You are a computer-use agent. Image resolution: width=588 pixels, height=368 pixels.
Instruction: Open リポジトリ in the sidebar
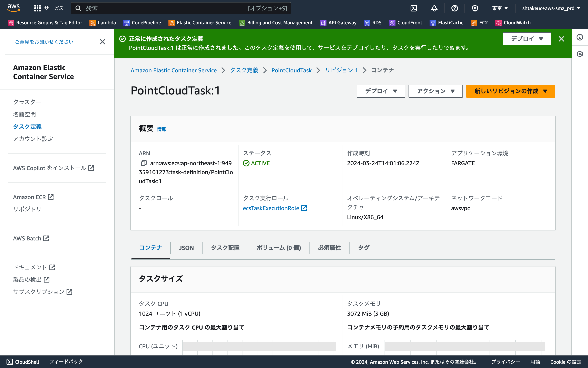coord(27,209)
